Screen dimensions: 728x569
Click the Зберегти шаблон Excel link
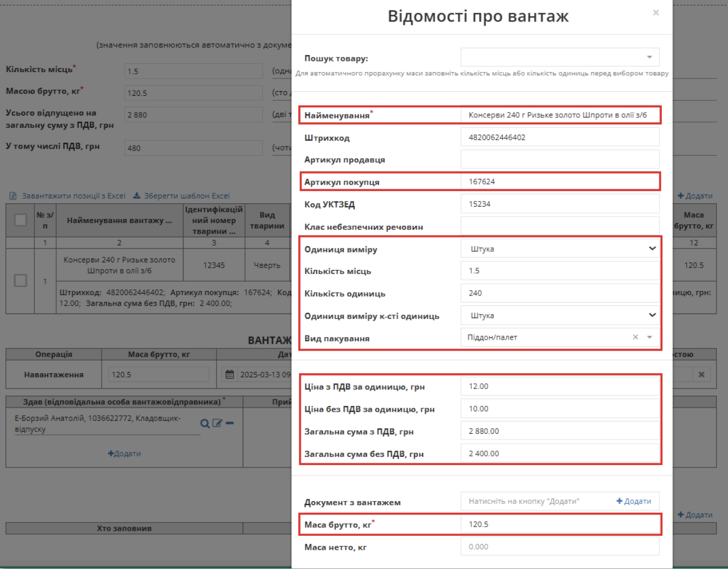coord(187,196)
